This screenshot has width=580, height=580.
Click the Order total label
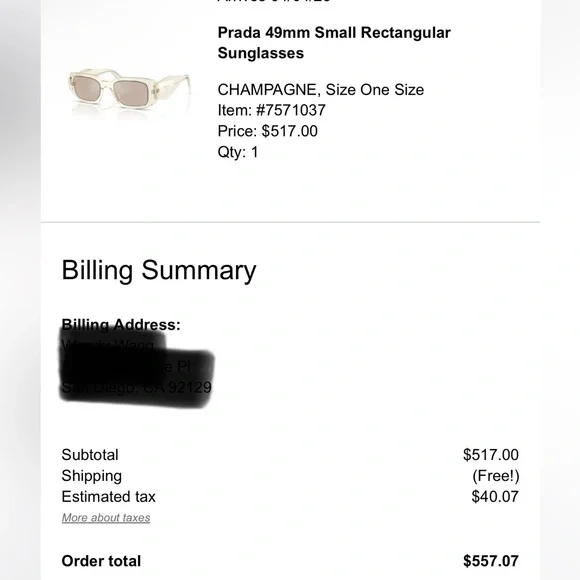101,561
